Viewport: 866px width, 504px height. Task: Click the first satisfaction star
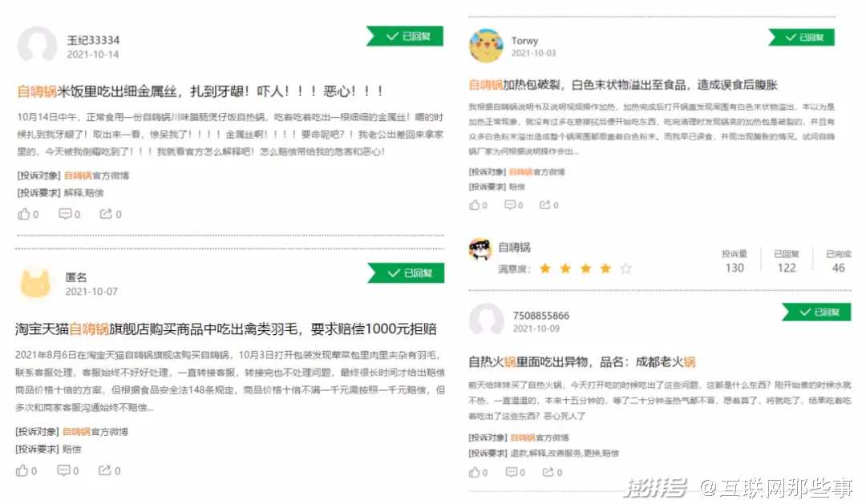coord(545,268)
